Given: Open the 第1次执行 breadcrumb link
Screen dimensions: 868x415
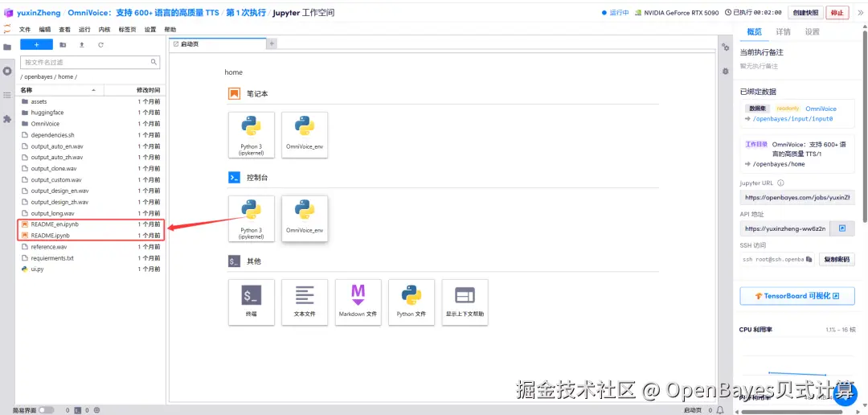Looking at the screenshot, I should pyautogui.click(x=246, y=13).
